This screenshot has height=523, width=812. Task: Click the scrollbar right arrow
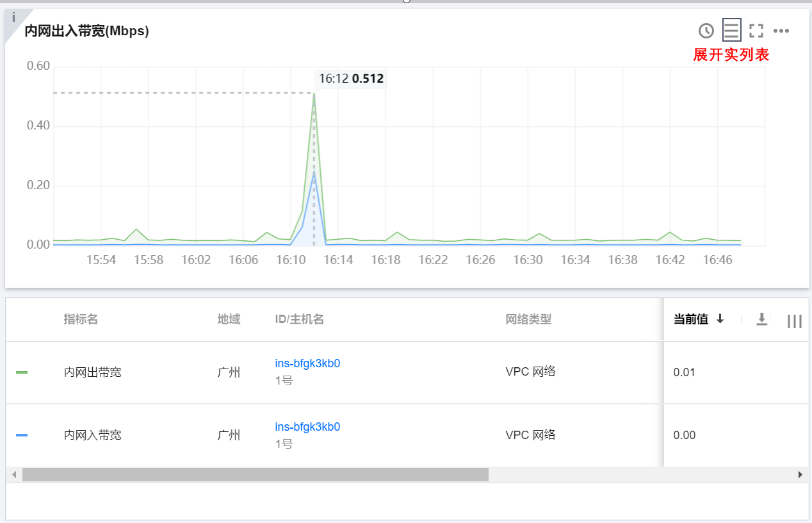(800, 475)
